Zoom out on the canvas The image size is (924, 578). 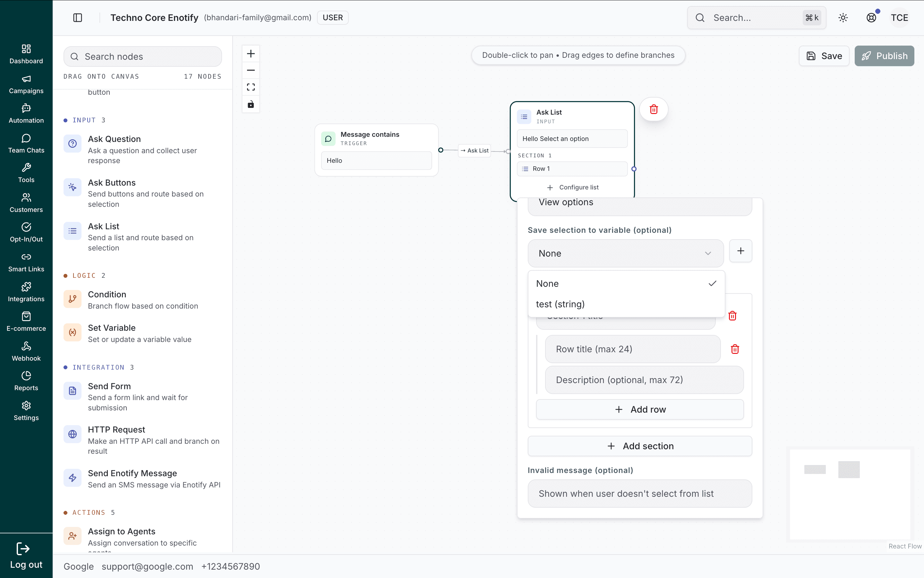point(251,70)
